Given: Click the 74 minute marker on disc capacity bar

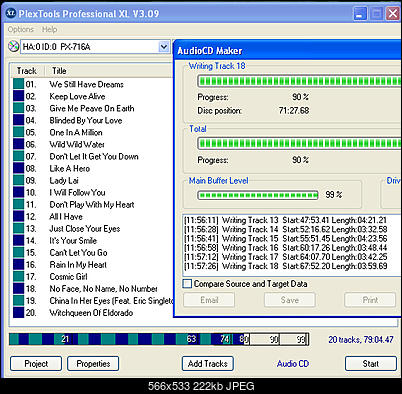Looking at the screenshot, I should click(225, 339).
